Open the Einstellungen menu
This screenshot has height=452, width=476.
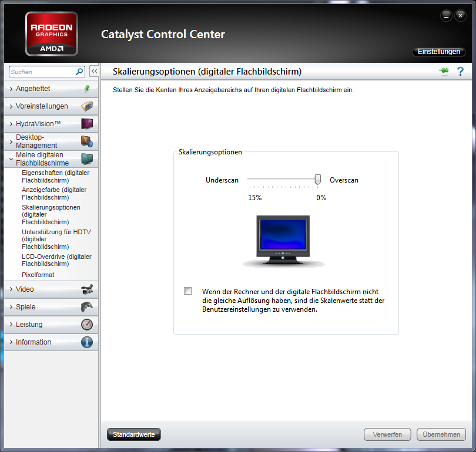click(x=438, y=52)
